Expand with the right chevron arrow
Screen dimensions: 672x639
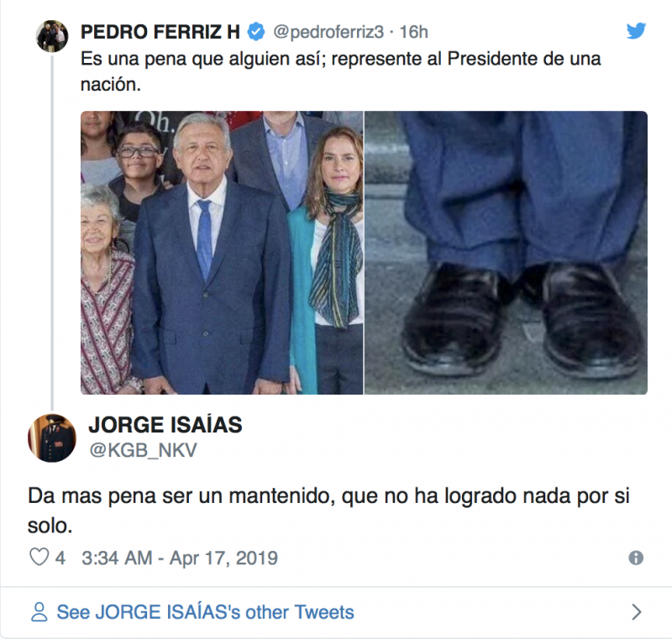click(x=637, y=611)
